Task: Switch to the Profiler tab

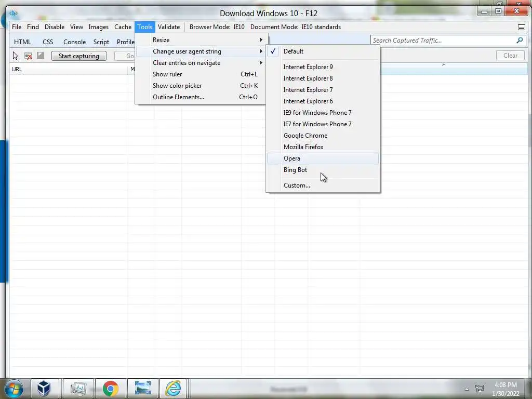Action: tap(125, 42)
